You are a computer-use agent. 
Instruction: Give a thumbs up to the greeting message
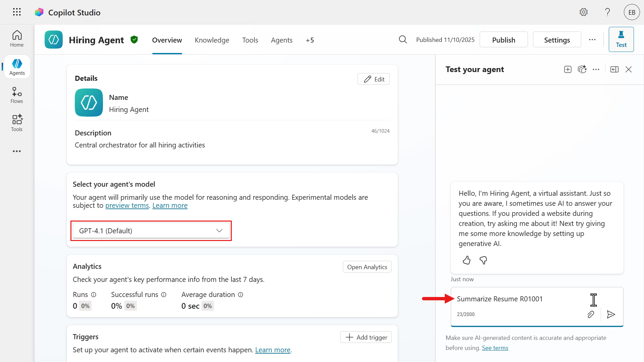[x=466, y=260]
